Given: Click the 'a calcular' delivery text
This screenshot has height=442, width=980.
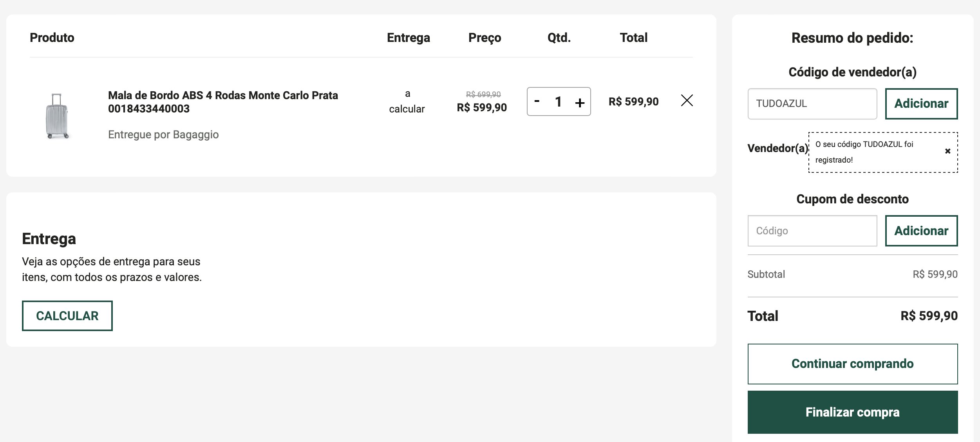Looking at the screenshot, I should coord(407,101).
